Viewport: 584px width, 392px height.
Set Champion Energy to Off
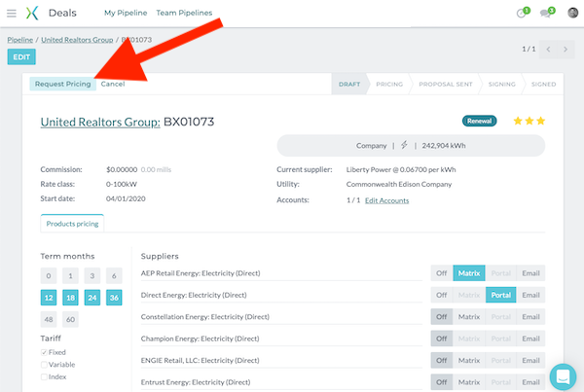tap(442, 339)
